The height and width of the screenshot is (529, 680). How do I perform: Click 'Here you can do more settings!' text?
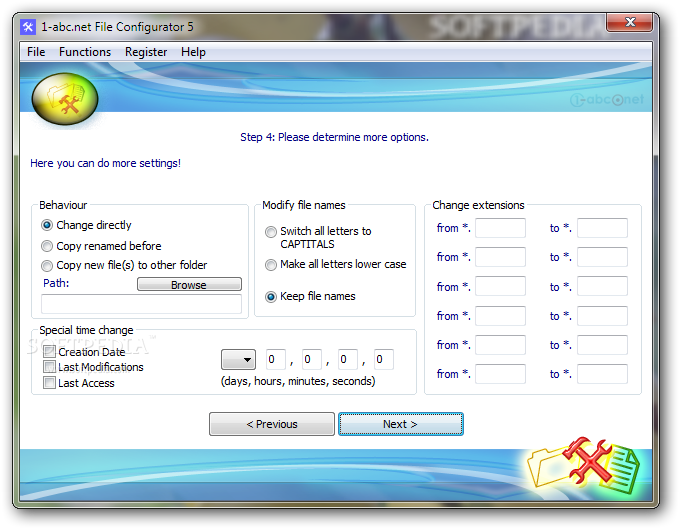point(105,163)
